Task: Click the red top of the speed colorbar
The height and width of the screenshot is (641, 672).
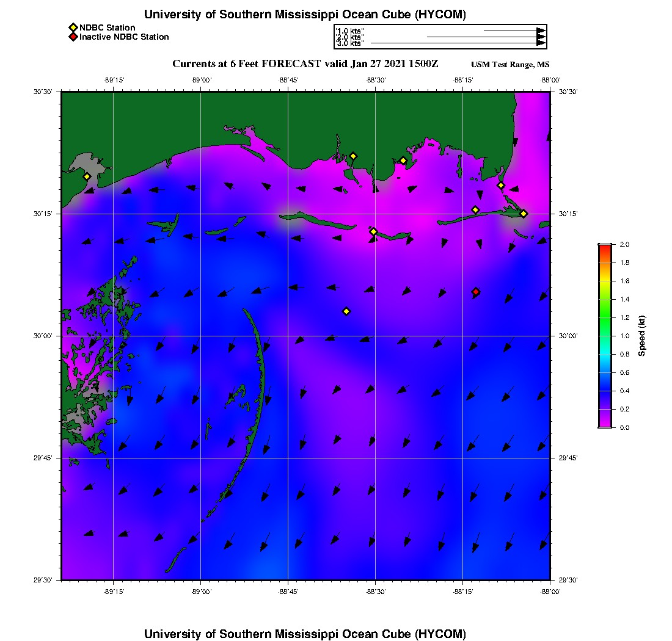Action: coord(605,247)
